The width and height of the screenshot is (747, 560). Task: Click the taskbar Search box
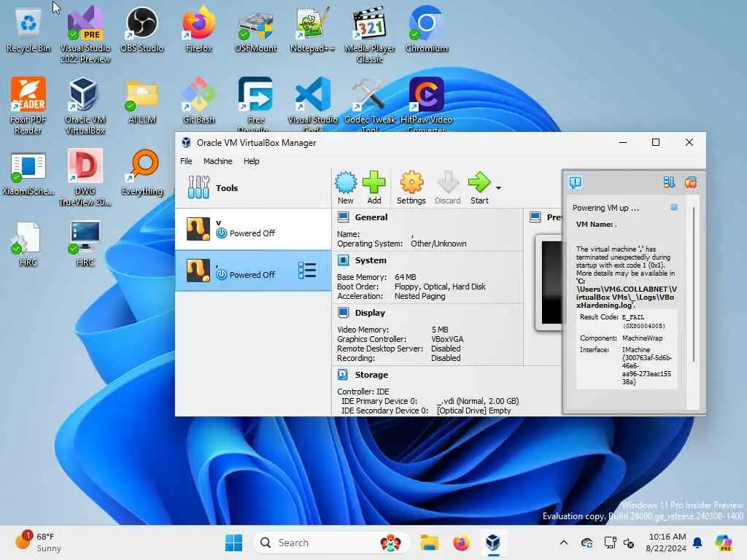[x=333, y=542]
